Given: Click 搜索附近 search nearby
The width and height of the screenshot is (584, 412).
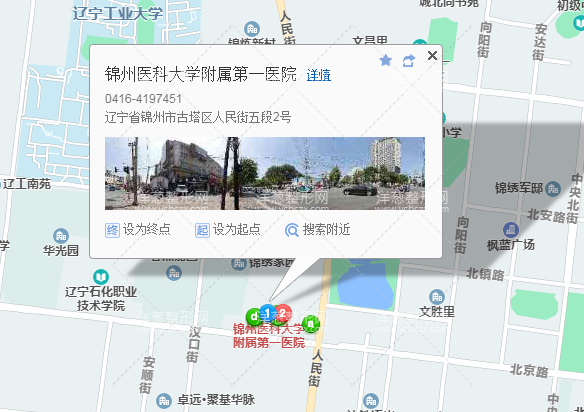Looking at the screenshot, I should pos(317,230).
